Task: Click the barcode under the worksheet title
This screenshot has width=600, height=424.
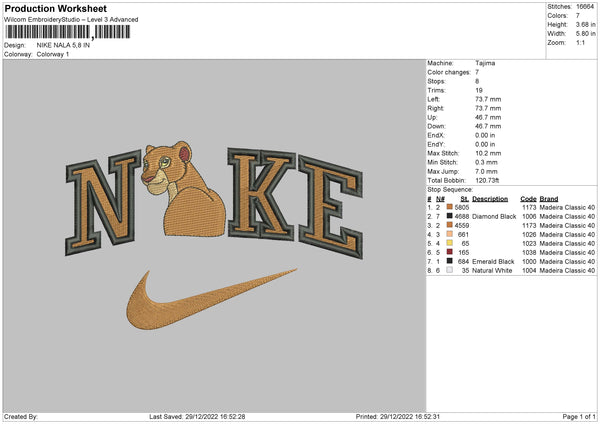Action: tap(68, 32)
